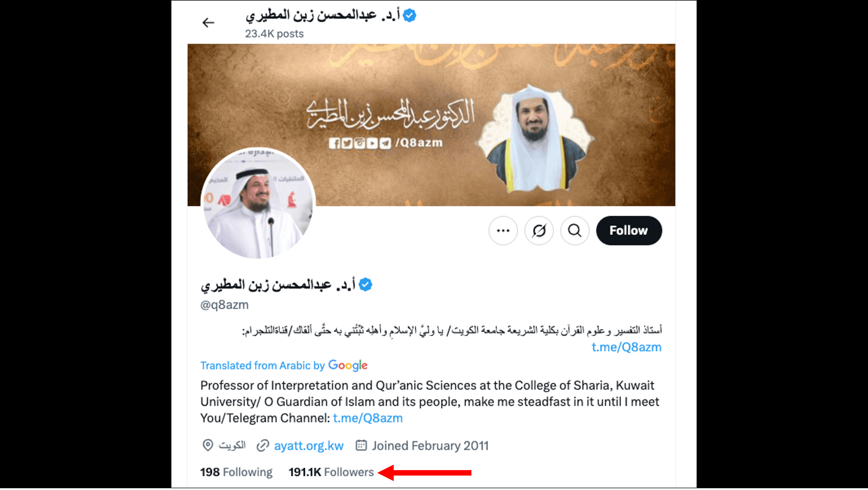The width and height of the screenshot is (868, 490).
Task: View the 191.1K Followers list
Action: 331,472
